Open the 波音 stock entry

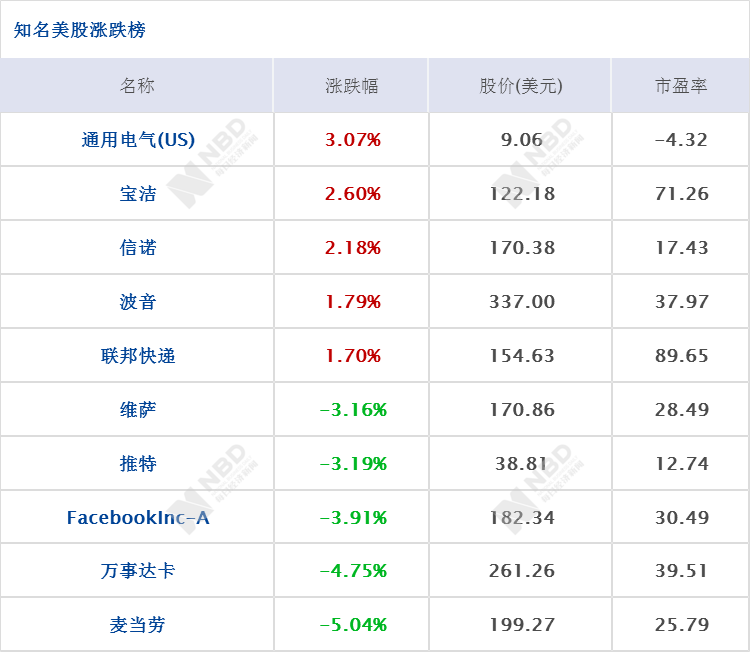(138, 302)
